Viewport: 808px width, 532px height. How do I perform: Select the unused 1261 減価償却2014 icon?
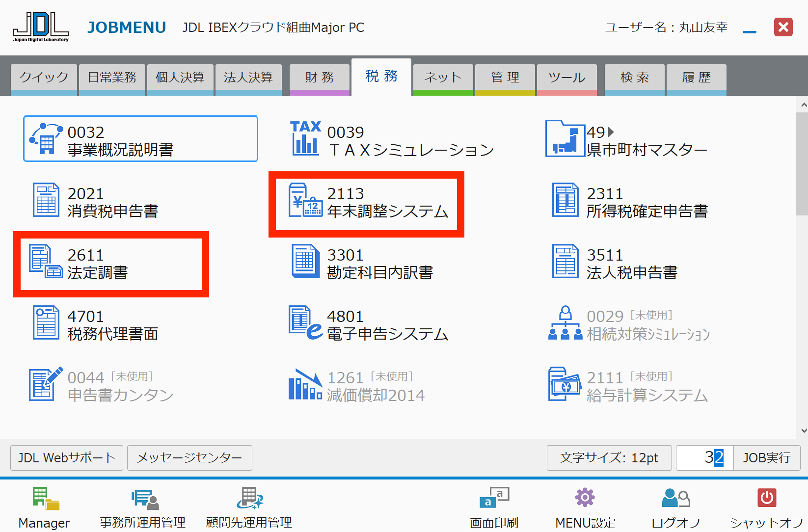pyautogui.click(x=305, y=384)
